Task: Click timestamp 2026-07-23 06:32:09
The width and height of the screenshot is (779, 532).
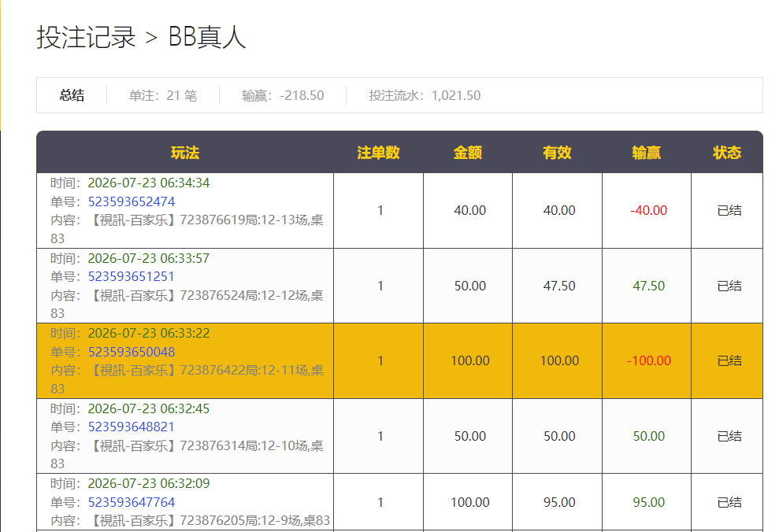Action: pyautogui.click(x=149, y=483)
